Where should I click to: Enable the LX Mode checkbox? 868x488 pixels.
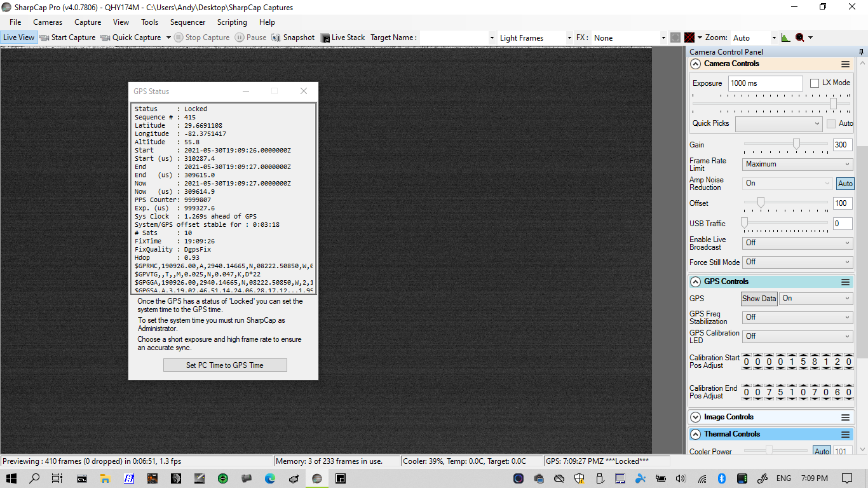(x=815, y=83)
